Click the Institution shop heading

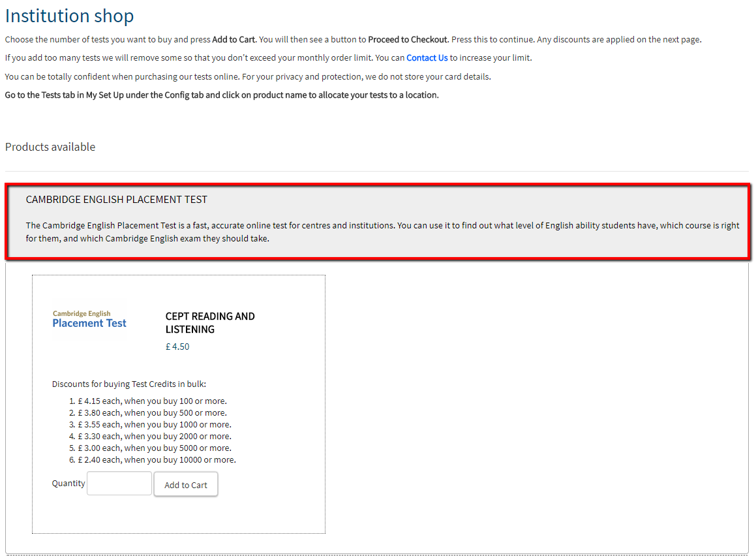(x=69, y=16)
